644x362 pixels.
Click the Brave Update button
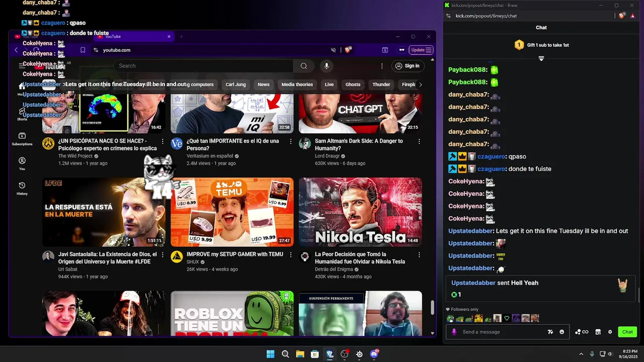coord(421,50)
